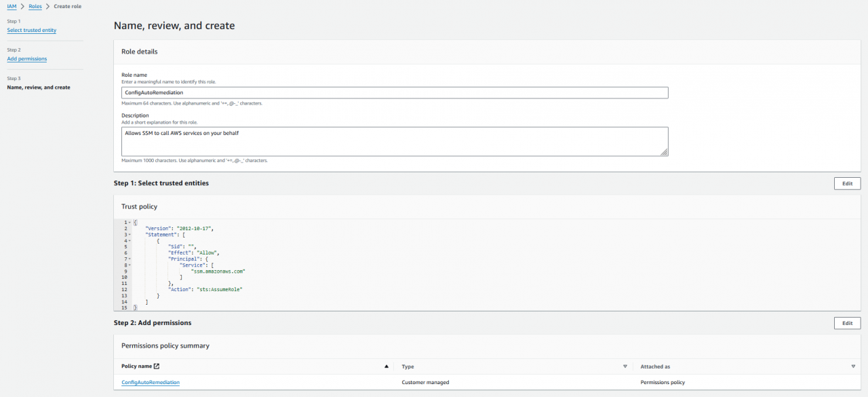This screenshot has height=397, width=868.
Task: Open Roles from the breadcrumb
Action: coord(35,6)
